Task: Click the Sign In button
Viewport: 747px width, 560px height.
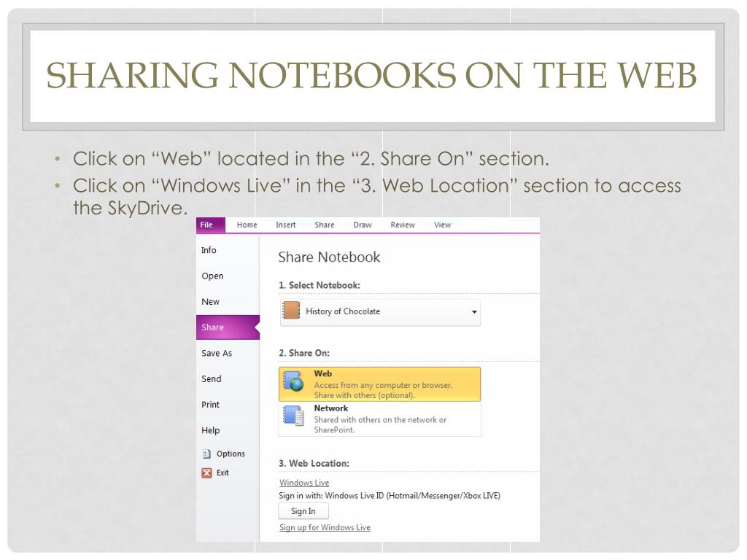Action: click(303, 511)
